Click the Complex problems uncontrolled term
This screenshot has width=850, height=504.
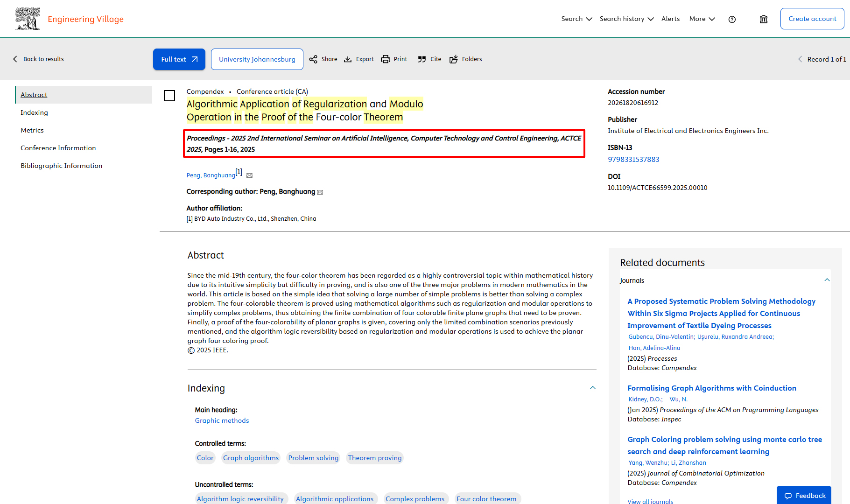(415, 498)
